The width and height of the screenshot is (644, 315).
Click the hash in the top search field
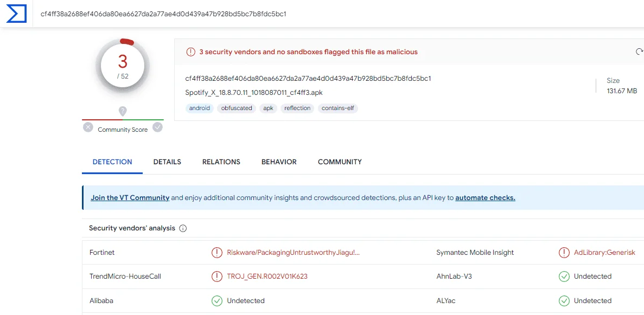point(163,14)
